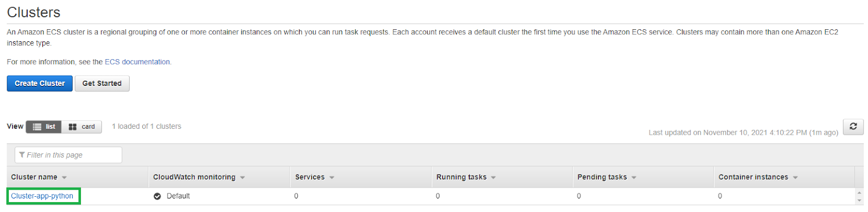Switch to list view
The height and width of the screenshot is (212, 868).
coord(44,127)
